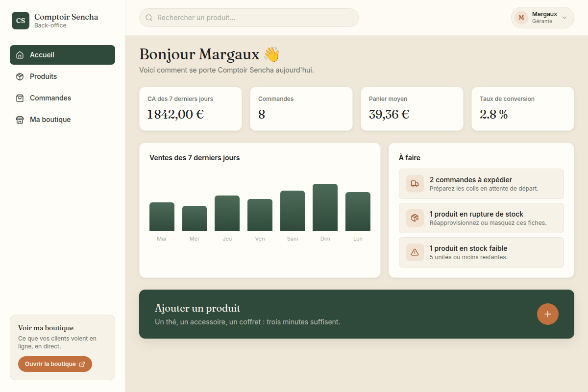
Task: Click the storefront icon beside Ma boutique
Action: (20, 120)
